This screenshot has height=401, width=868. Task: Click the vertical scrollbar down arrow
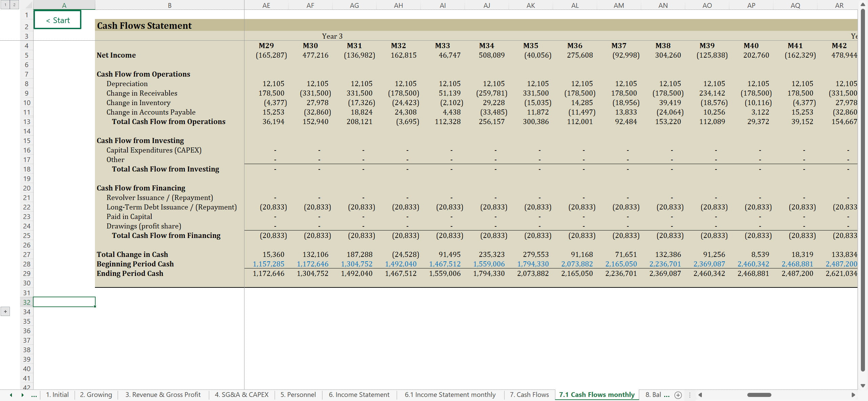(863, 386)
